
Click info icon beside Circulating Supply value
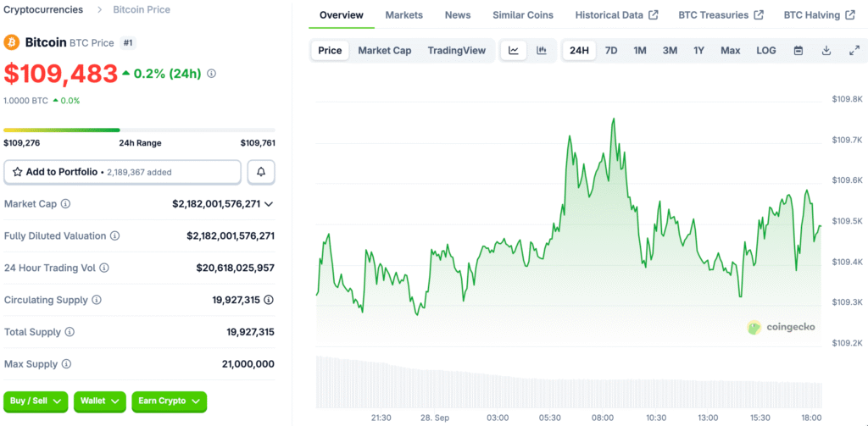click(x=269, y=300)
